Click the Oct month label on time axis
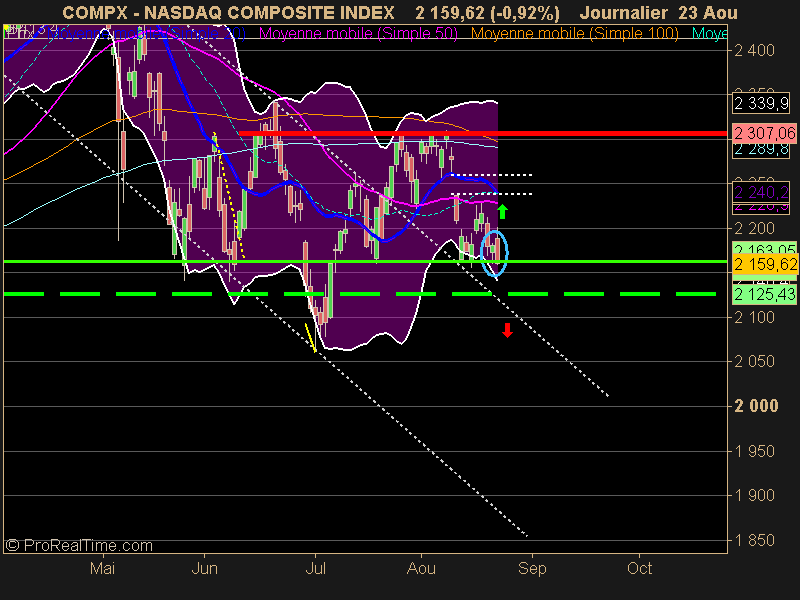This screenshot has width=800, height=600. point(639,568)
